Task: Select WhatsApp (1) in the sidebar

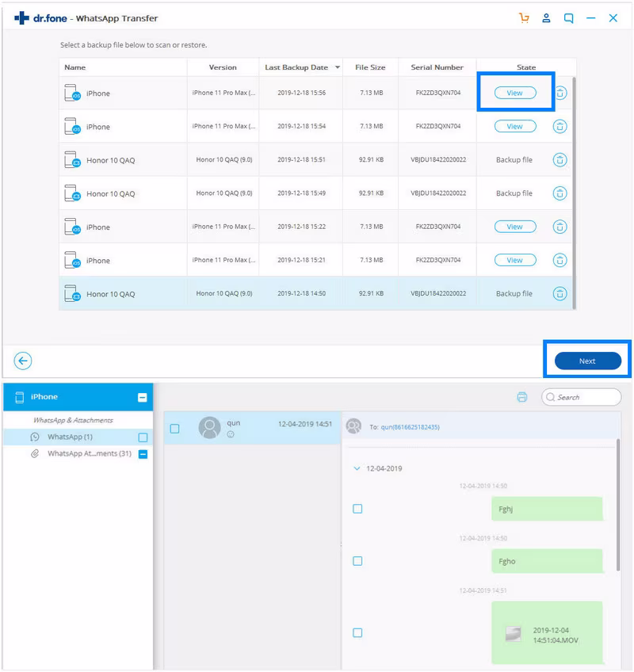Action: 78,437
